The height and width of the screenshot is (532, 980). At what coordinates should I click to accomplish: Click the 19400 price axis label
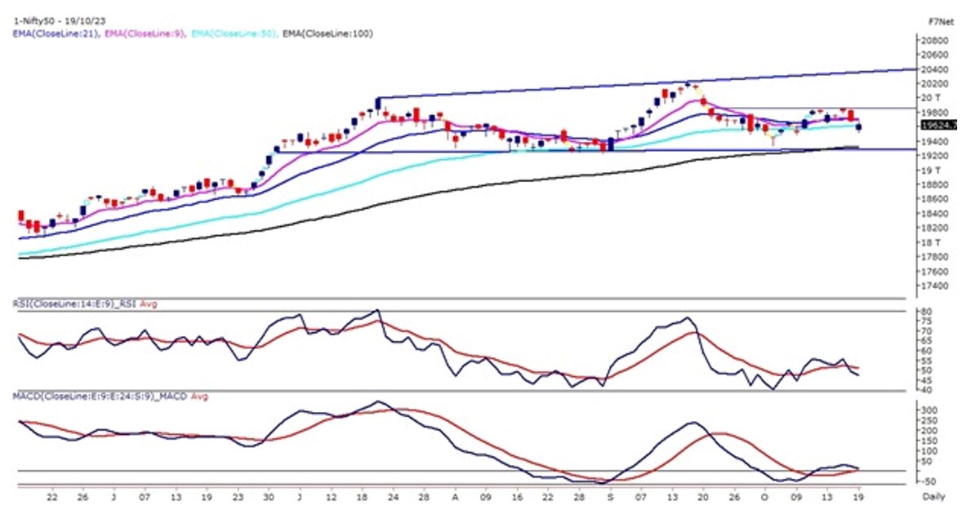pos(936,141)
